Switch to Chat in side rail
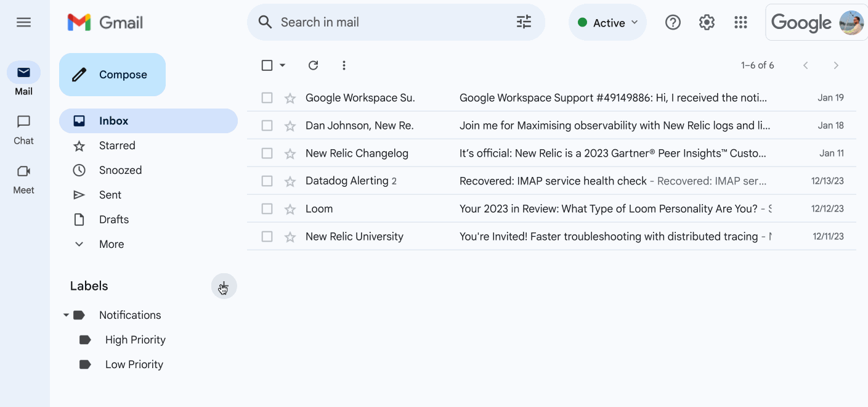This screenshot has height=407, width=868. point(23,129)
